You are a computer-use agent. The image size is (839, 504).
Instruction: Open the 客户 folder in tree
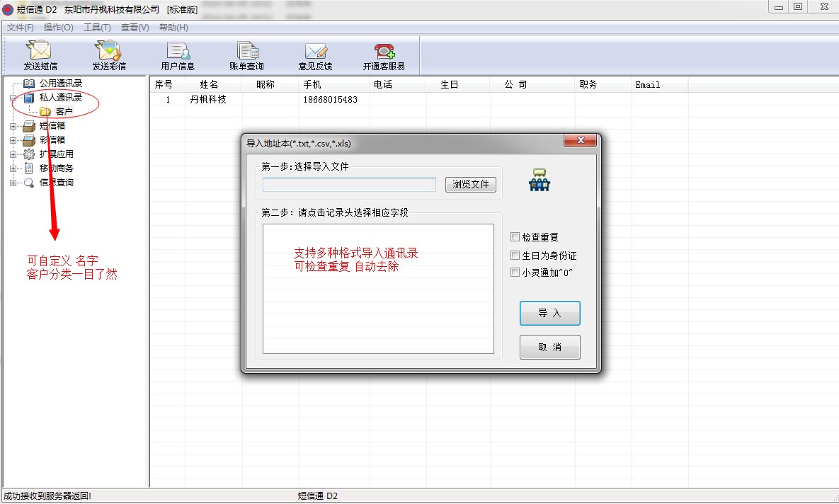63,112
